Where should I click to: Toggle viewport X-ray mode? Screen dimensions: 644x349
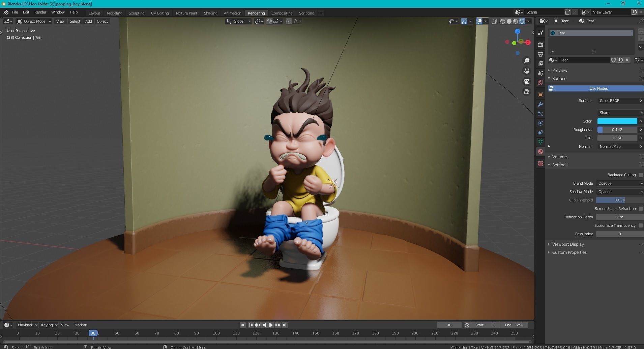coord(494,21)
